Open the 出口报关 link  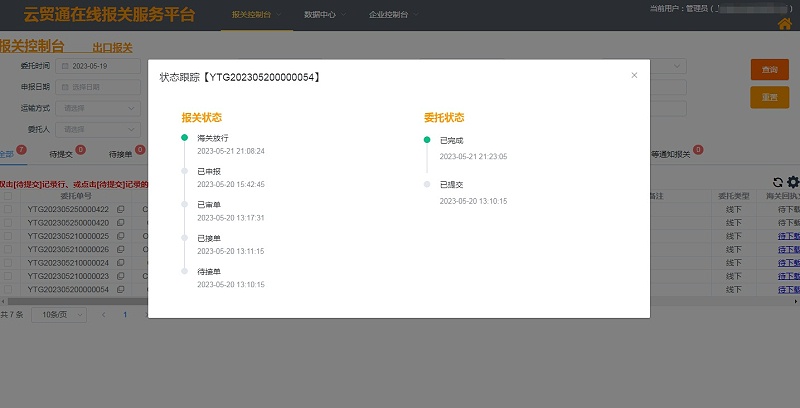tap(112, 47)
